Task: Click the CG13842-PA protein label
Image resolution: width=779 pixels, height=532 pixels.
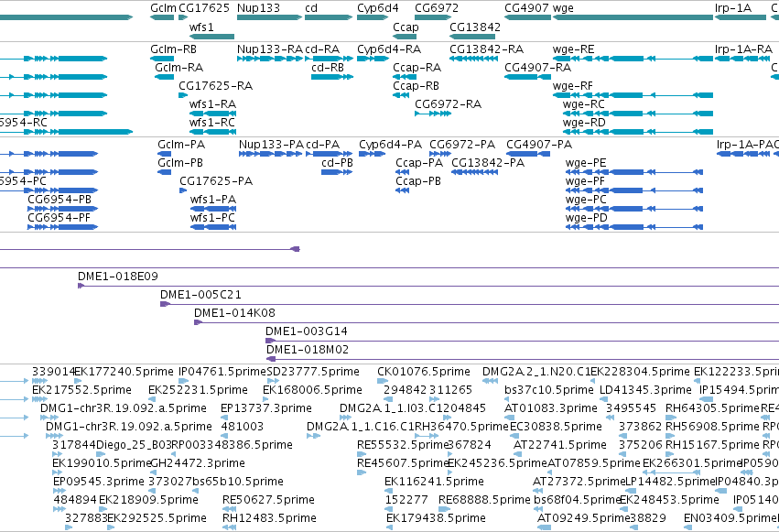Action: click(x=488, y=163)
